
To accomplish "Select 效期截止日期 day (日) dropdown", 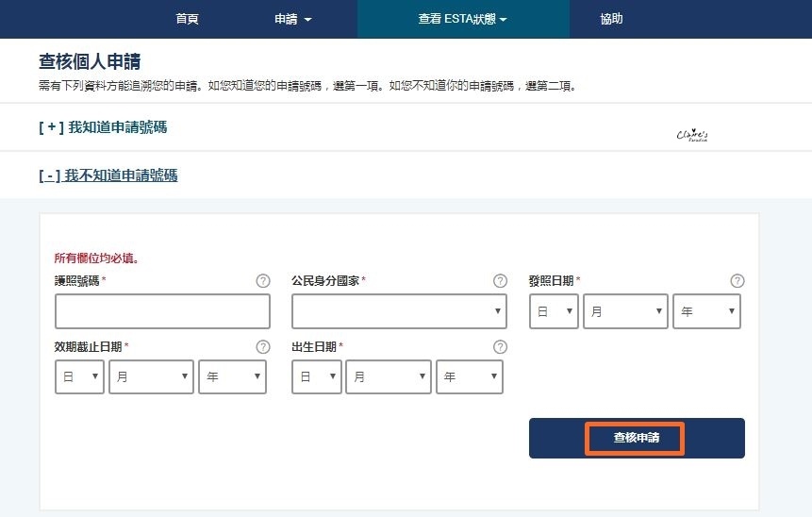I will pos(79,377).
